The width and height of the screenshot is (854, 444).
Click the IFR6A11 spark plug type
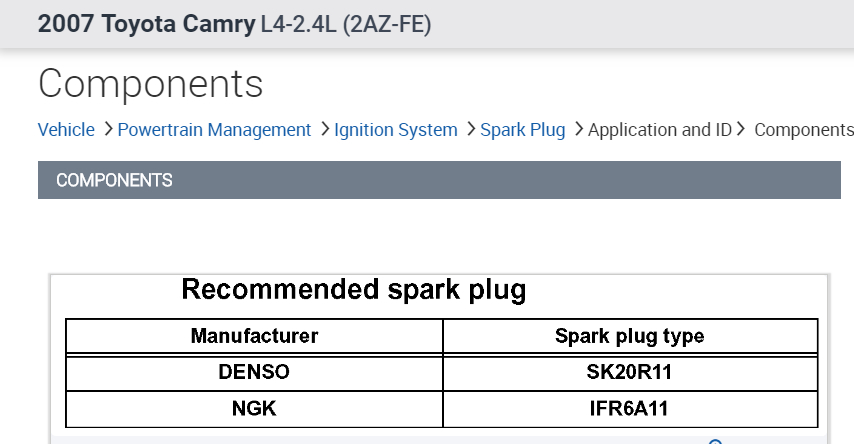click(629, 408)
